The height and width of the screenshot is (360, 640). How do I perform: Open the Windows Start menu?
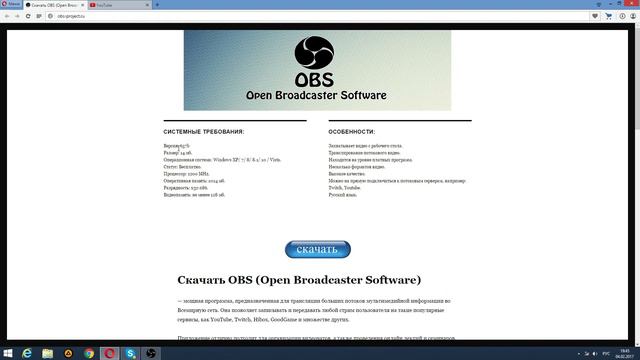coord(8,353)
